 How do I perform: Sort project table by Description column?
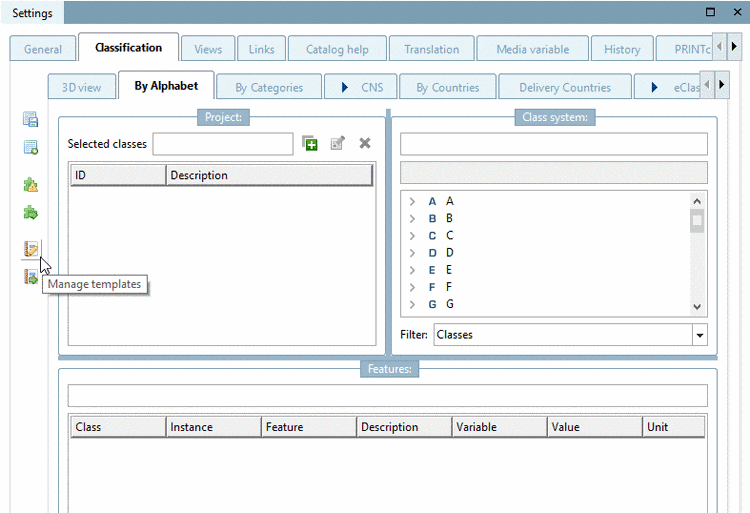pos(269,175)
